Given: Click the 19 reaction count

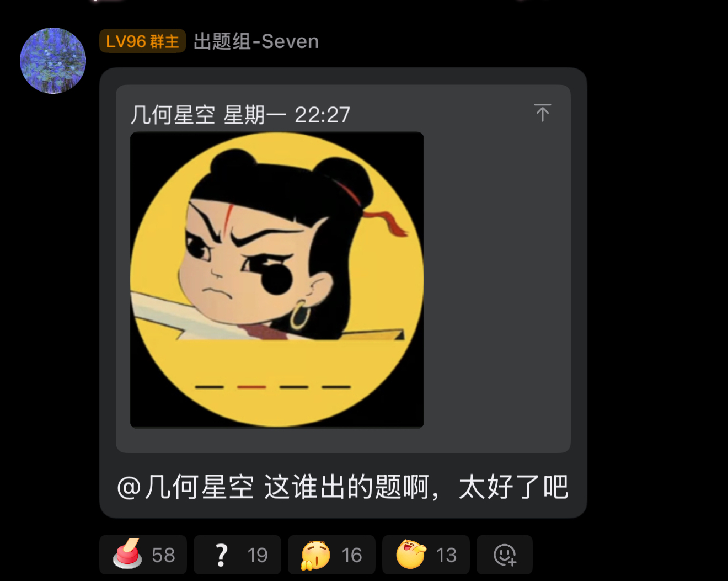Looking at the screenshot, I should 258,555.
